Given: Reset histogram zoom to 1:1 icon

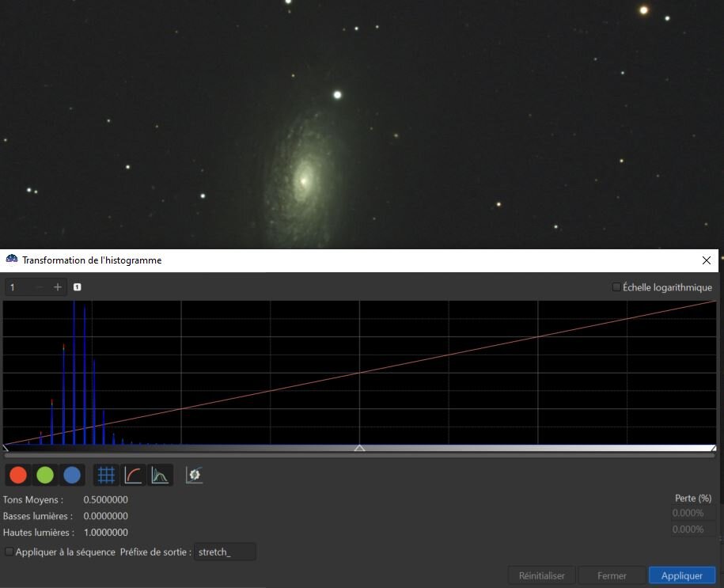Looking at the screenshot, I should point(77,286).
